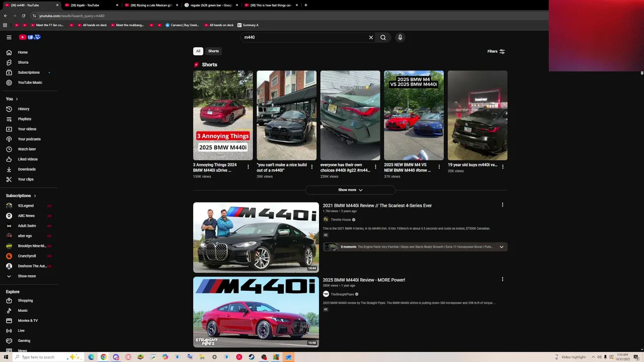Open Windows Start menu

[x=6, y=357]
